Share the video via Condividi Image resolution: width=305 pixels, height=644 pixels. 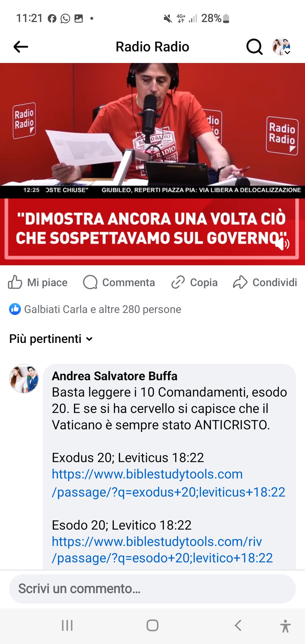pyautogui.click(x=265, y=282)
